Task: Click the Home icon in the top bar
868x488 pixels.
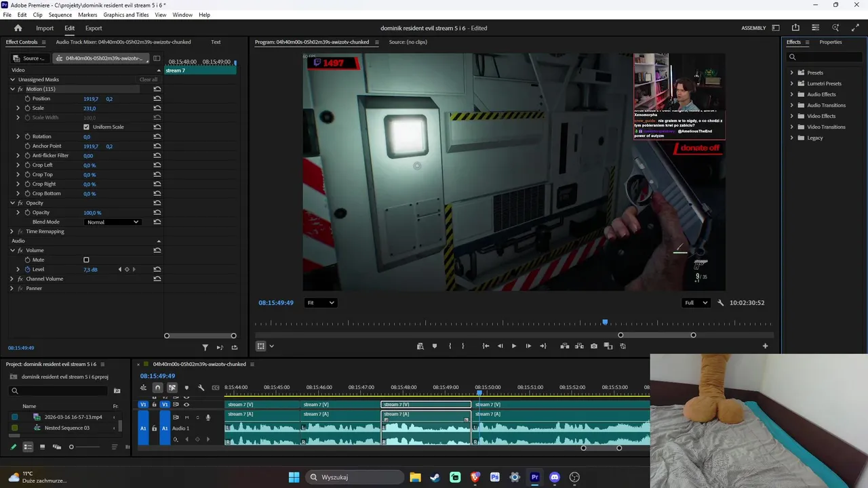Action: [18, 28]
